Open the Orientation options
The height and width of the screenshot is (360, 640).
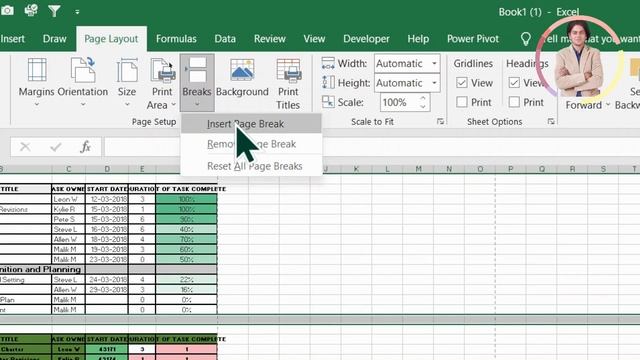coord(83,83)
